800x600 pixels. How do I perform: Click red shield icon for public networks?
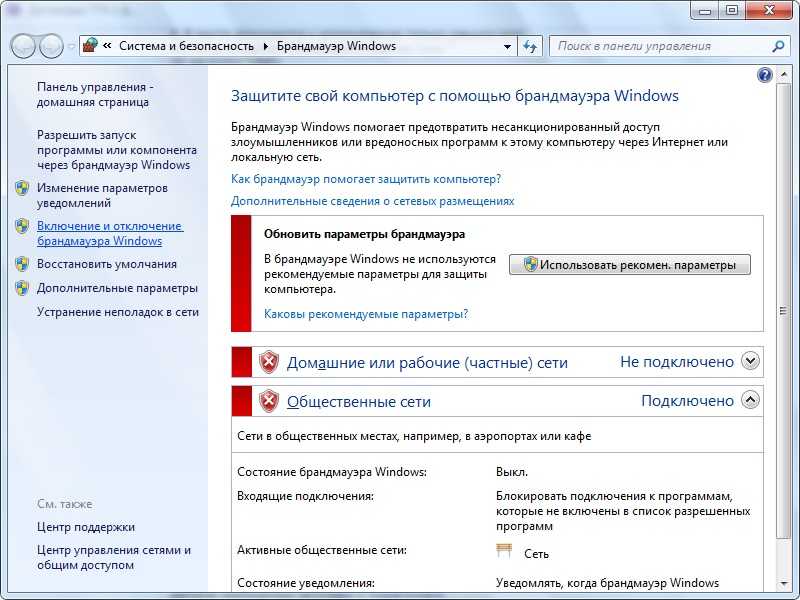tap(269, 401)
